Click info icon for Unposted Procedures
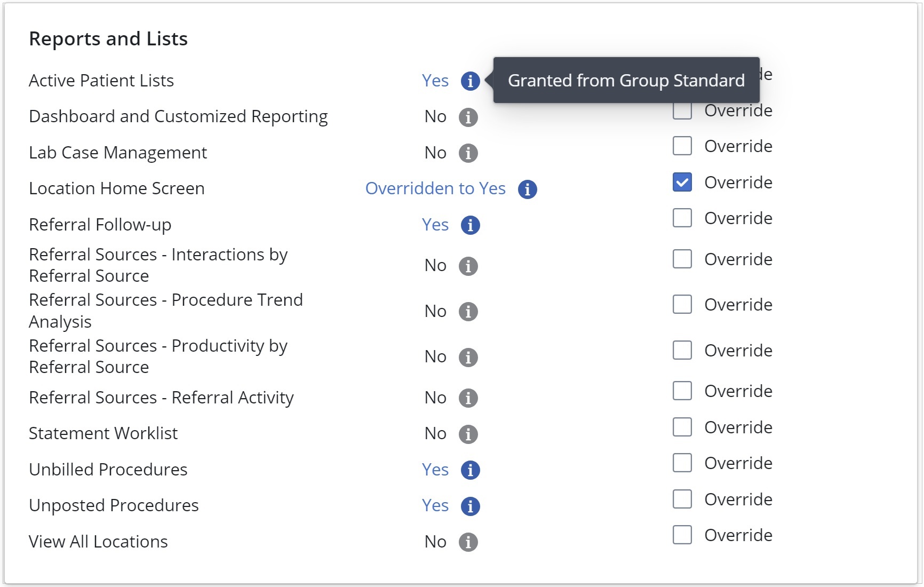The height and width of the screenshot is (587, 924). click(x=470, y=506)
